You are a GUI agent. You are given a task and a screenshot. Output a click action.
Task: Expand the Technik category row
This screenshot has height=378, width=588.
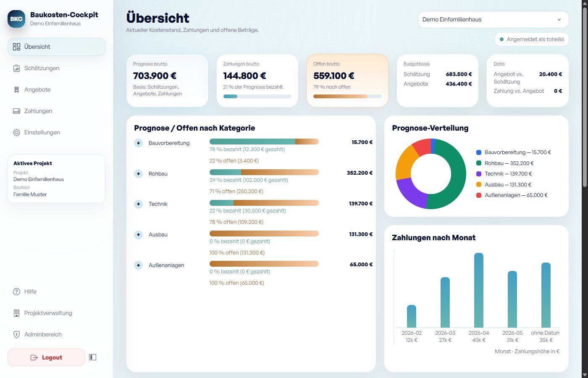[138, 204]
